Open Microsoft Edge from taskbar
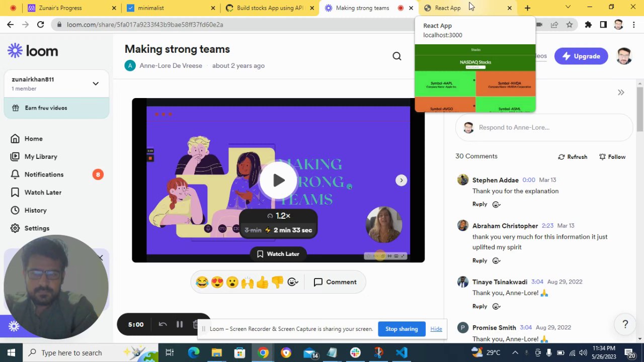The image size is (644, 362). pyautogui.click(x=194, y=352)
